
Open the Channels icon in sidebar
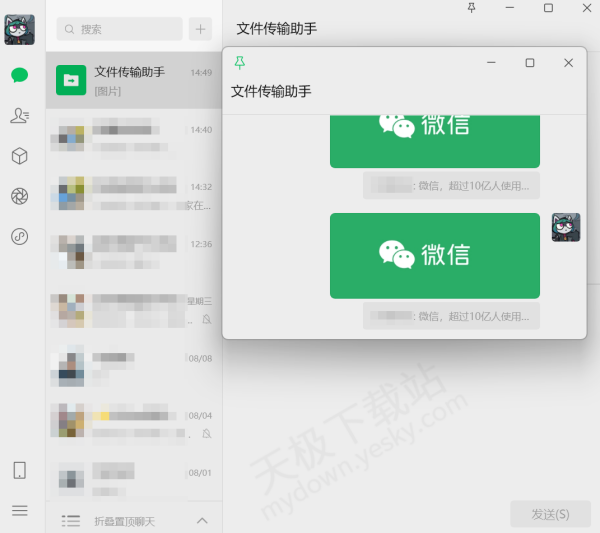coord(20,237)
